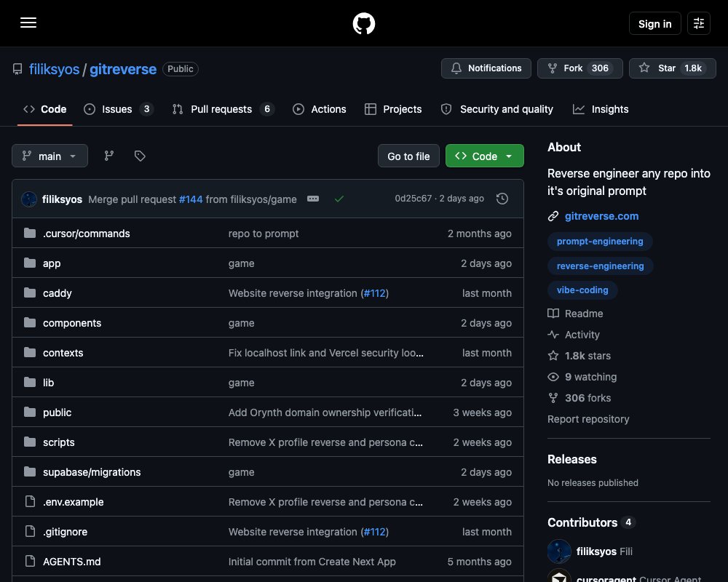
Task: Open the components folder
Action: (x=72, y=323)
